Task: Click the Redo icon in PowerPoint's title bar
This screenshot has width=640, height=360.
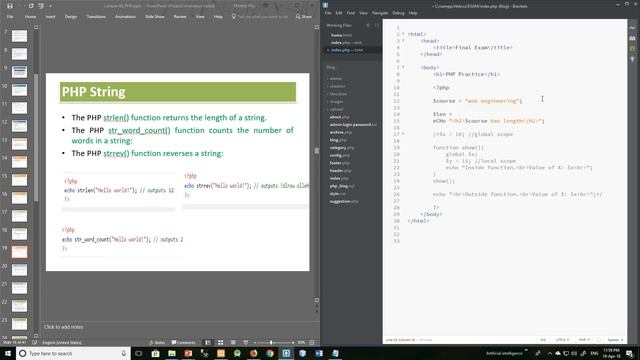Action: pos(31,6)
